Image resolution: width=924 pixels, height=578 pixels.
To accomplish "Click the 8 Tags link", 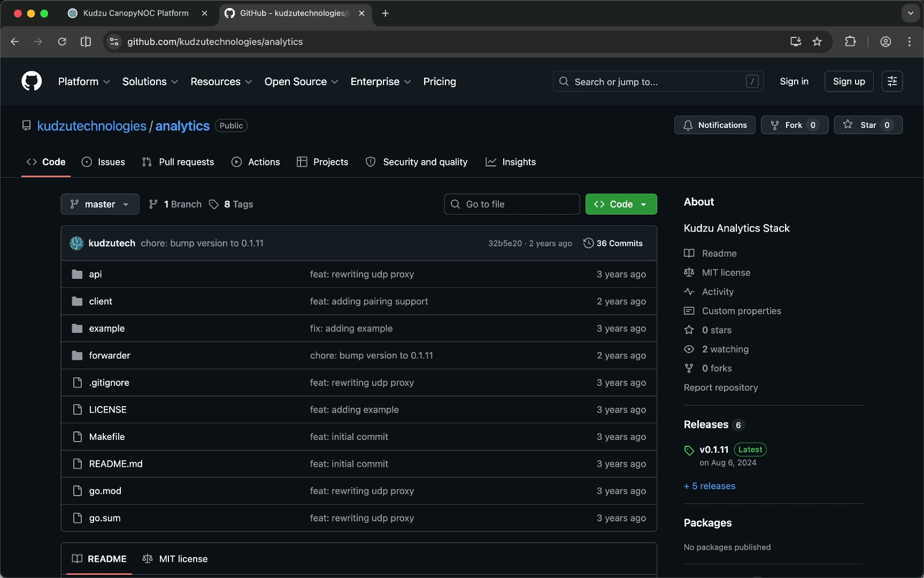I will (231, 204).
